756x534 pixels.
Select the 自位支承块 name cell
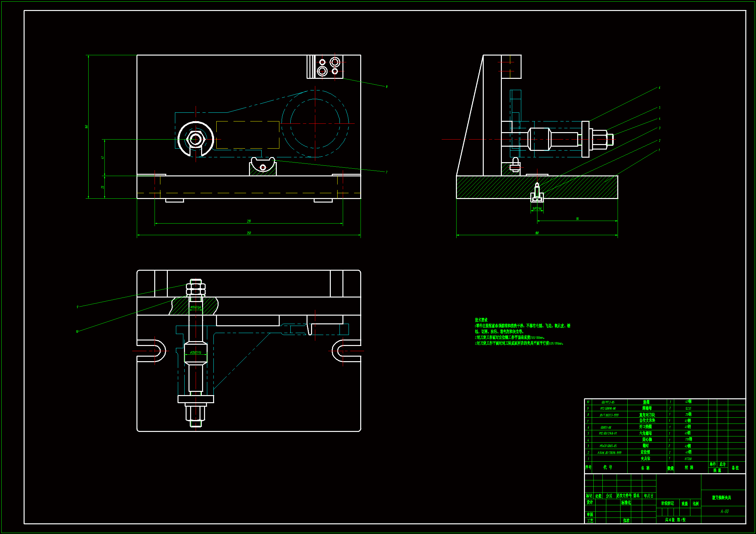(x=647, y=421)
